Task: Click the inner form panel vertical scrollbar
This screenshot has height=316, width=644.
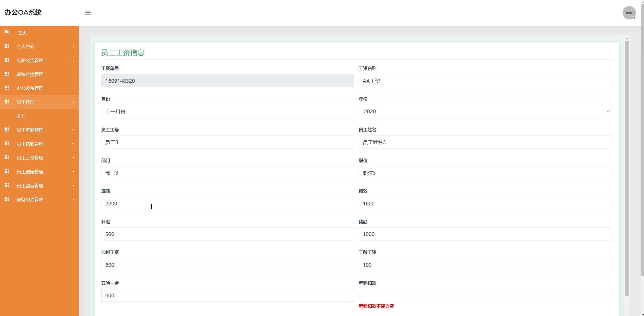Action: point(627,167)
